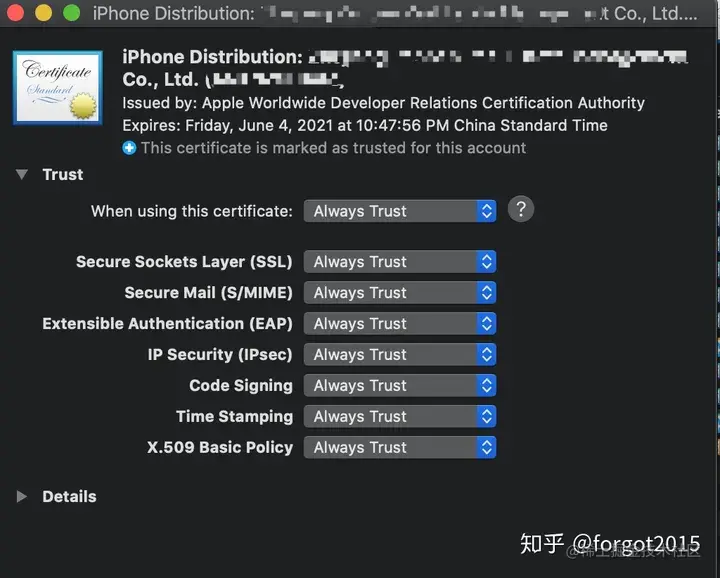The width and height of the screenshot is (720, 578).
Task: Close the window with the red button
Action: point(15,12)
